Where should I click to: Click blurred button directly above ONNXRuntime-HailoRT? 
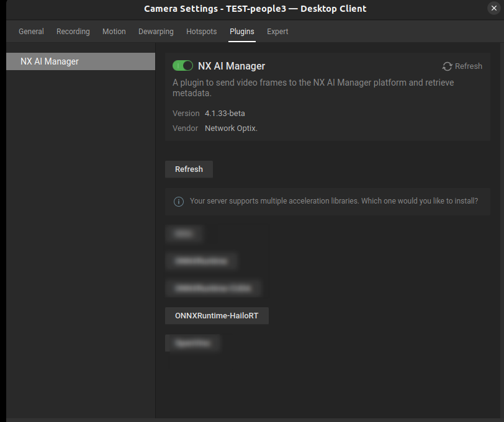coord(213,289)
